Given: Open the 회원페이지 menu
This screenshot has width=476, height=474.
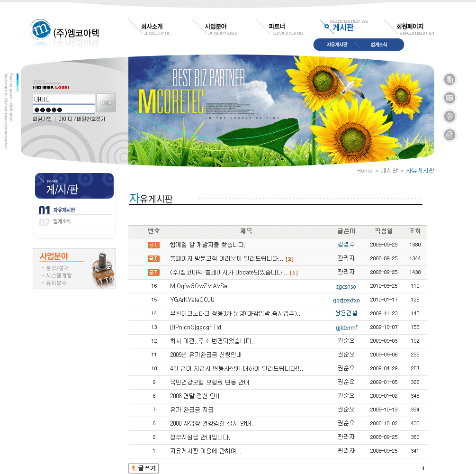Looking at the screenshot, I should pos(410,27).
